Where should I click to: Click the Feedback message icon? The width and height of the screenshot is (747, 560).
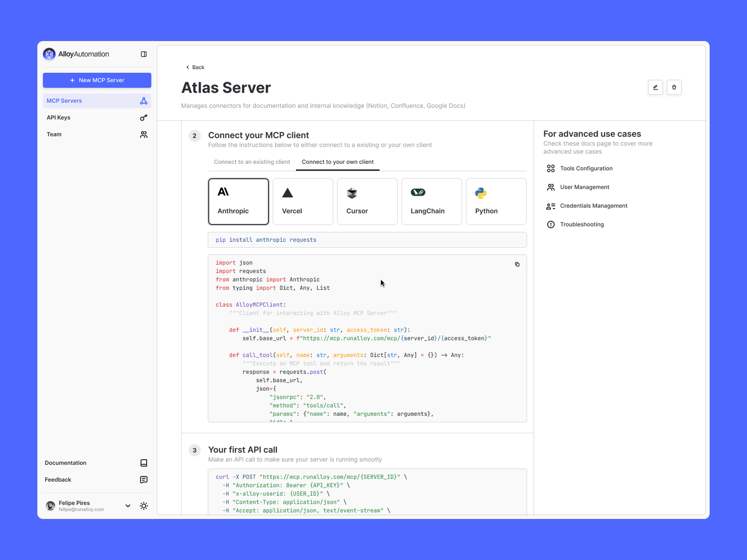point(144,480)
